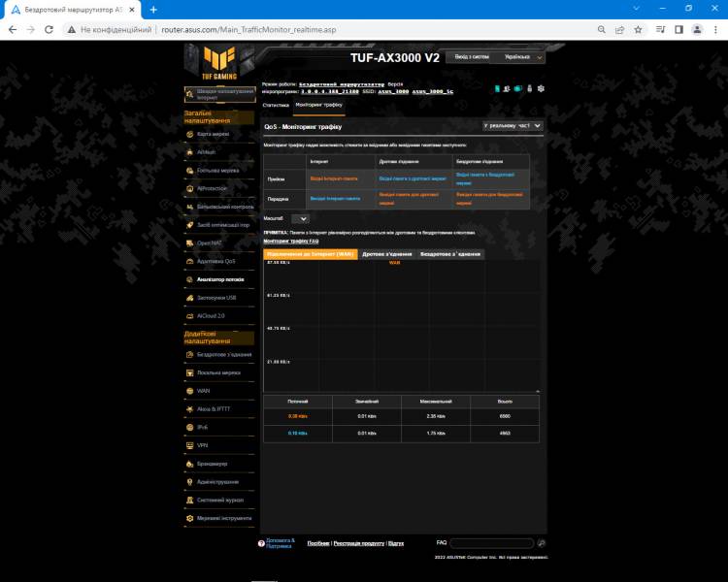Open the System Log (Системний журнал) icon

189,500
